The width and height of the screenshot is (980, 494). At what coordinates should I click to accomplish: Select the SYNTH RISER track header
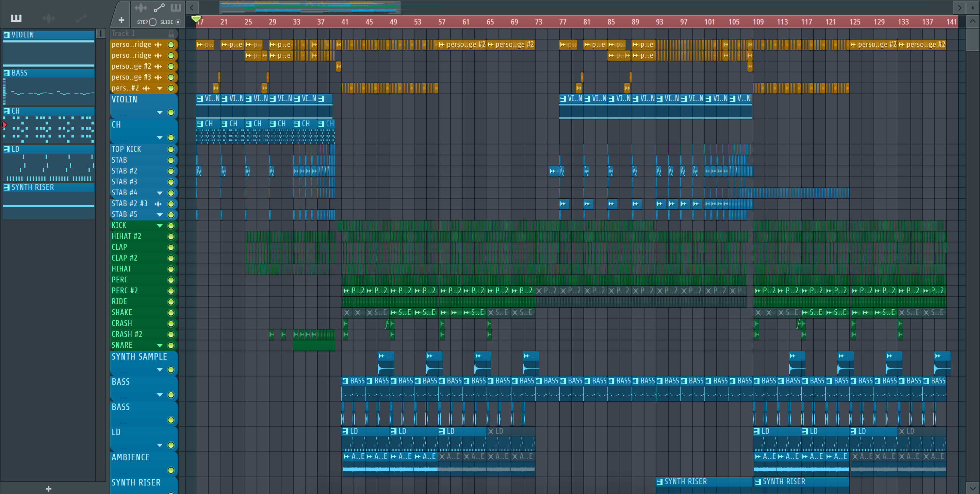click(144, 485)
